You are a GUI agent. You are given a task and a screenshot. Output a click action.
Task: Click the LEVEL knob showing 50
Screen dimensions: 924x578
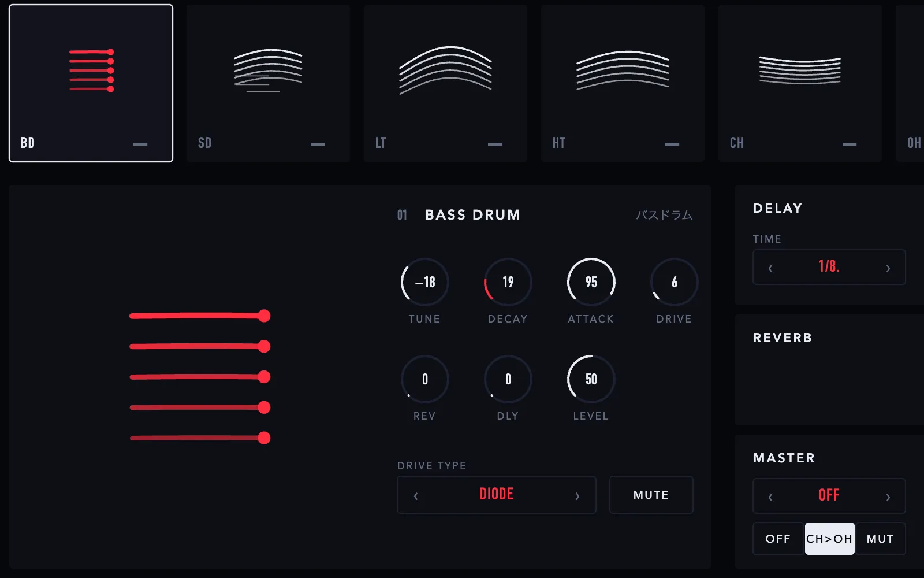591,379
